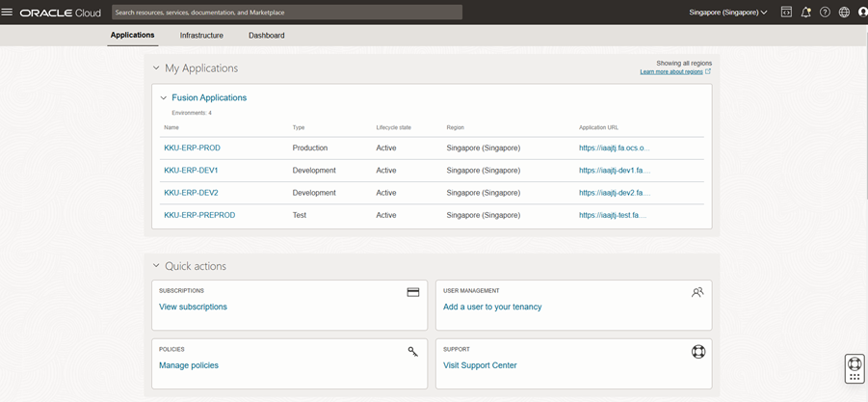Click the Name column header
Image resolution: width=868 pixels, height=402 pixels.
[171, 127]
